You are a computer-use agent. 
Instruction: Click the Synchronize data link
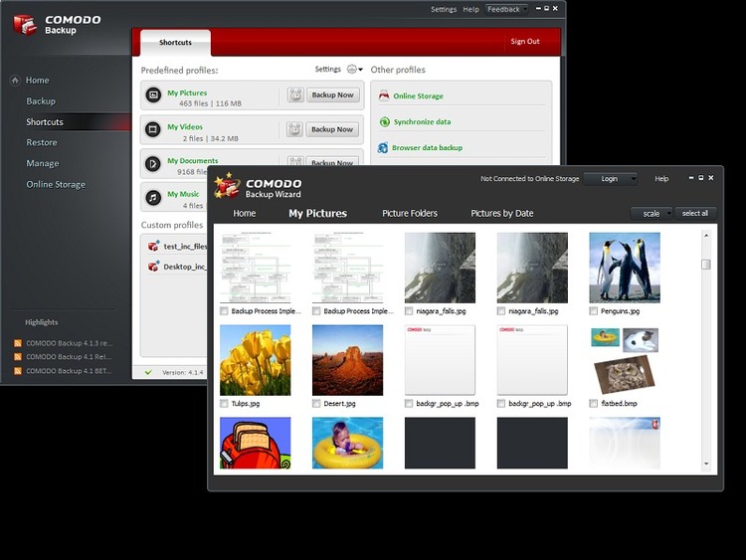422,121
